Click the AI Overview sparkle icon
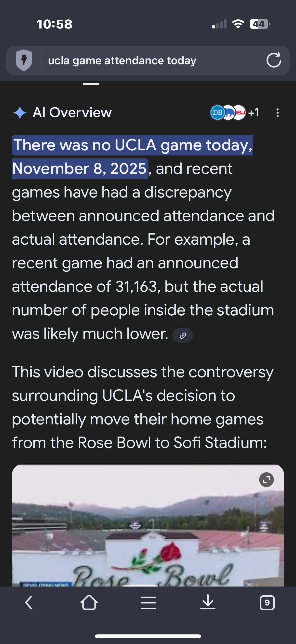296x644 pixels. pos(20,113)
